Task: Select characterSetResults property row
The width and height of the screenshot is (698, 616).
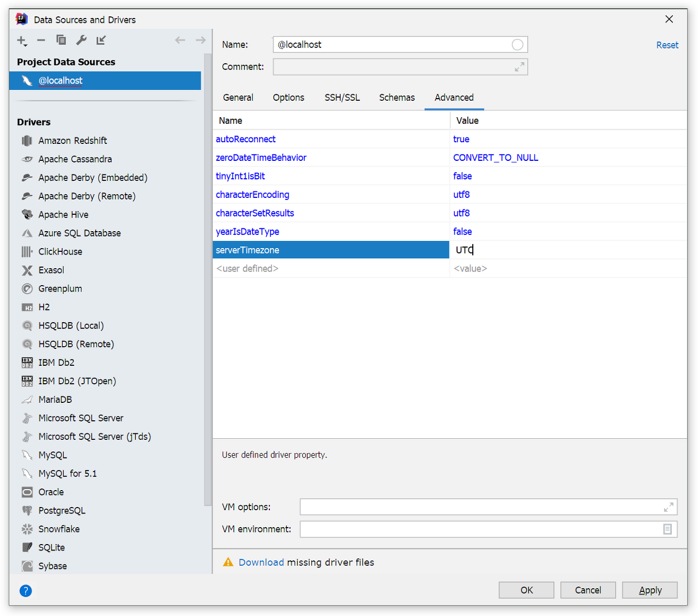Action: (x=450, y=214)
